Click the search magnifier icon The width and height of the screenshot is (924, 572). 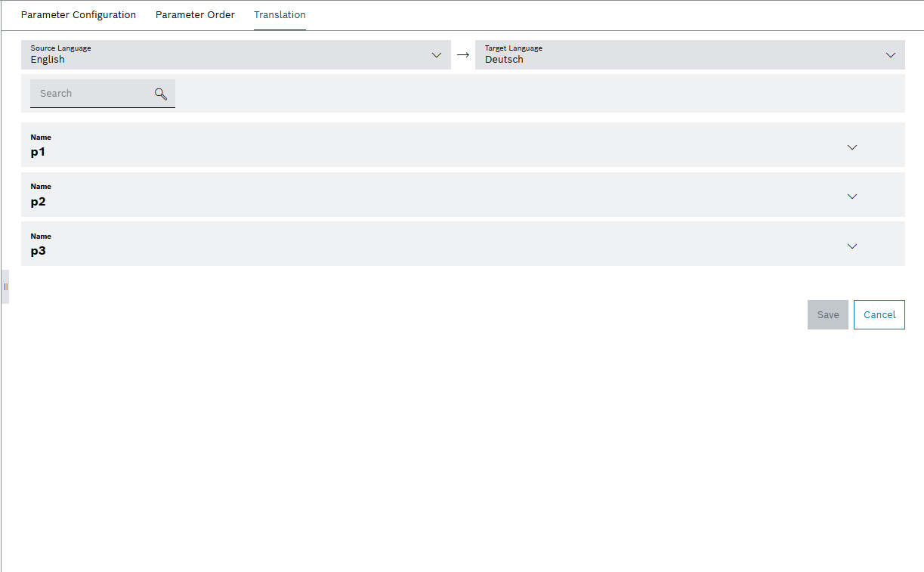coord(160,93)
